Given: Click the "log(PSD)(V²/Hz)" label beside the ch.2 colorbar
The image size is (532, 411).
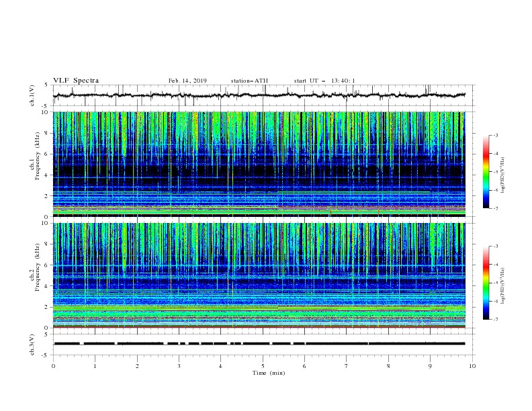Looking at the screenshot, I should click(x=503, y=286).
